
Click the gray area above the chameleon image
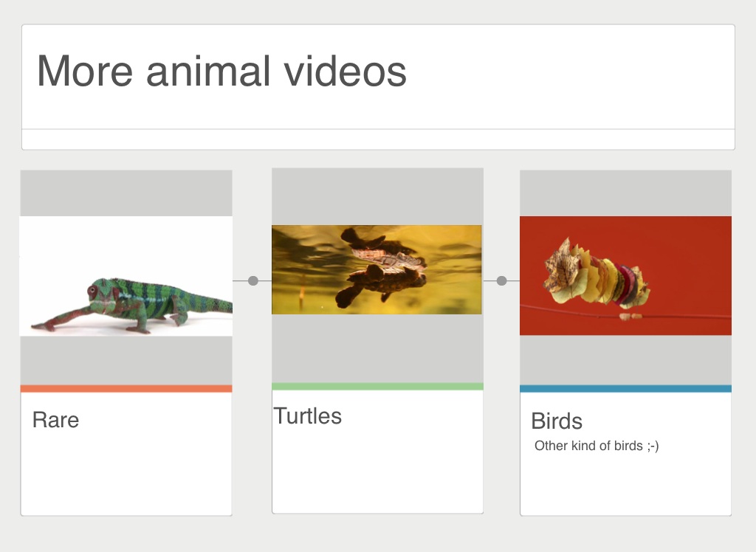point(126,193)
